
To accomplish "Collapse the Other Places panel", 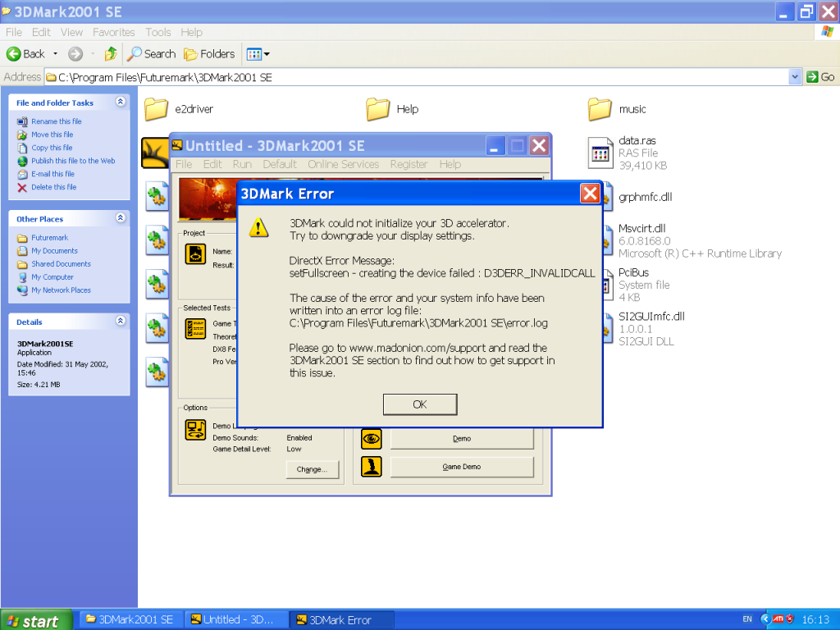I will (121, 217).
